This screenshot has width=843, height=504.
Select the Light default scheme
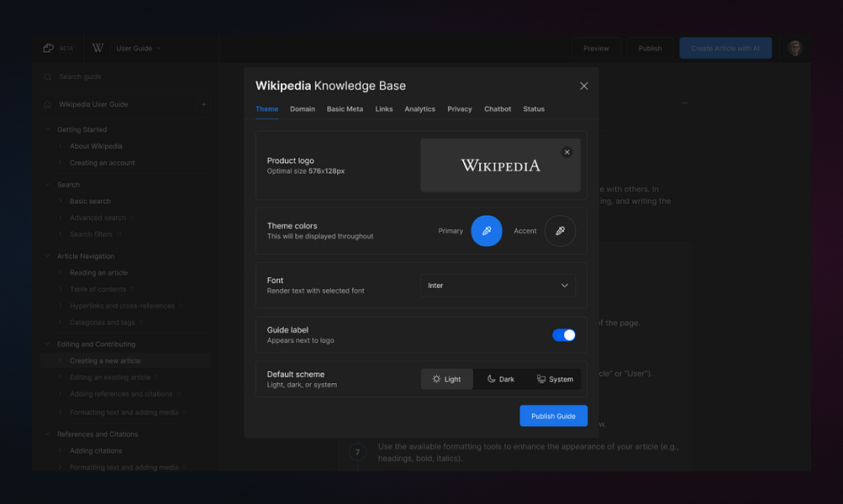(447, 380)
